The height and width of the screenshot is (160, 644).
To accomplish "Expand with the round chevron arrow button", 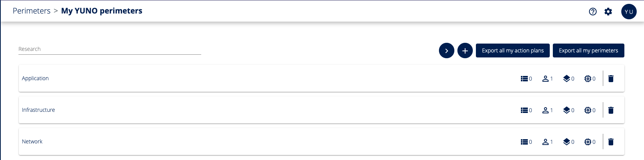I will click(x=447, y=51).
